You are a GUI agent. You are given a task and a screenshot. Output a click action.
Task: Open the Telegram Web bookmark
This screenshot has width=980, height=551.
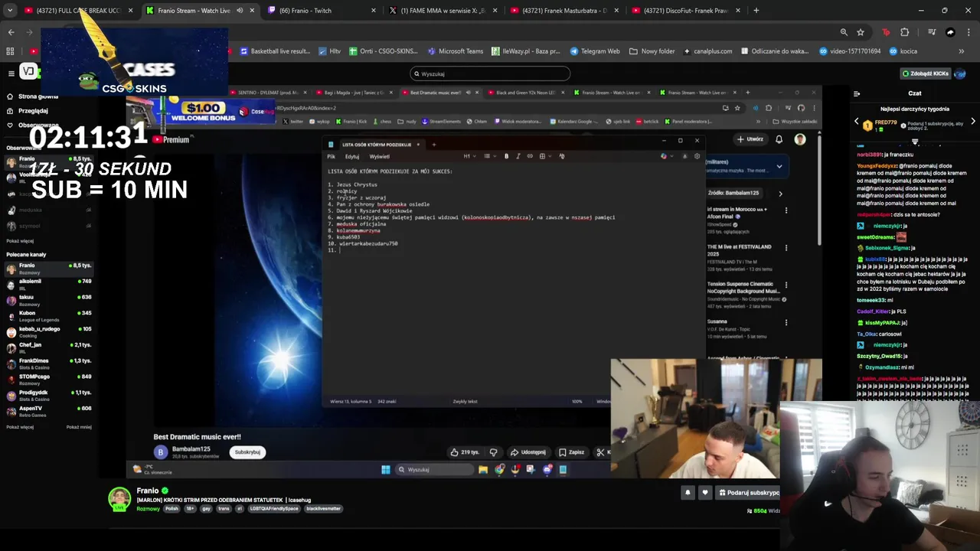pyautogui.click(x=595, y=51)
